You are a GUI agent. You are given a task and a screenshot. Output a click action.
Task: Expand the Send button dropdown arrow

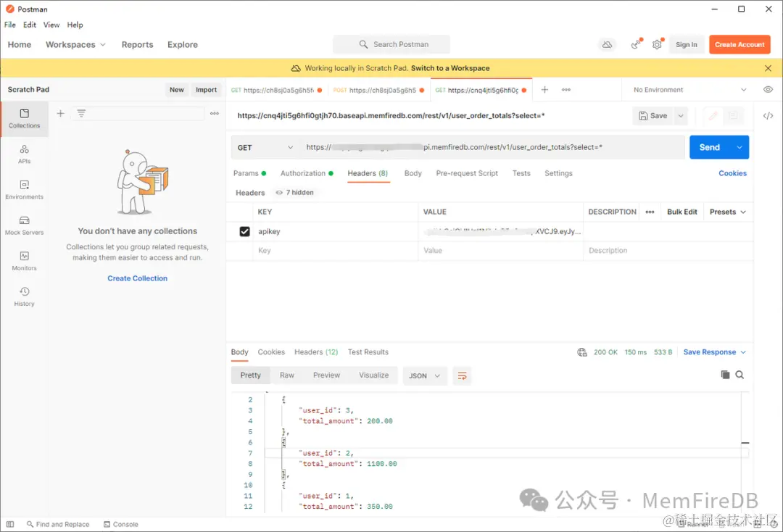739,148
